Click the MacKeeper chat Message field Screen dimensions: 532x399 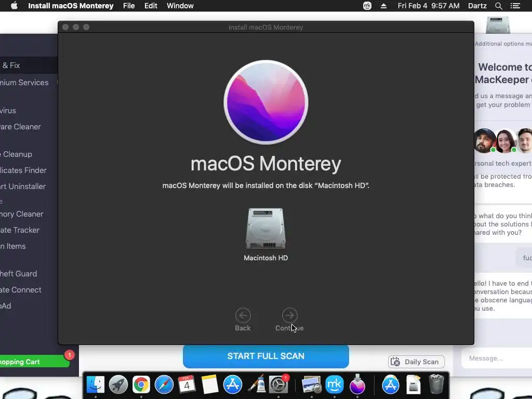coord(497,358)
